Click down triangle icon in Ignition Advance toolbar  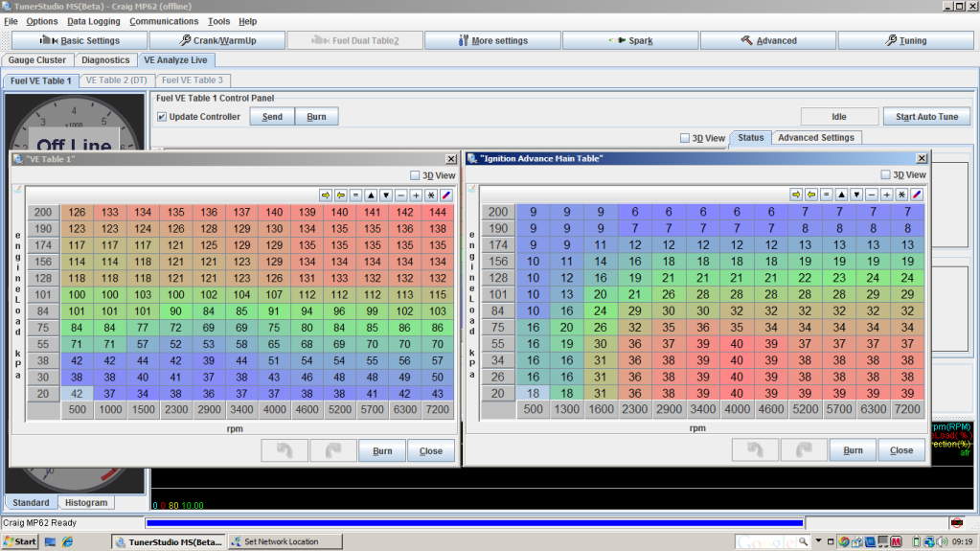(x=856, y=195)
